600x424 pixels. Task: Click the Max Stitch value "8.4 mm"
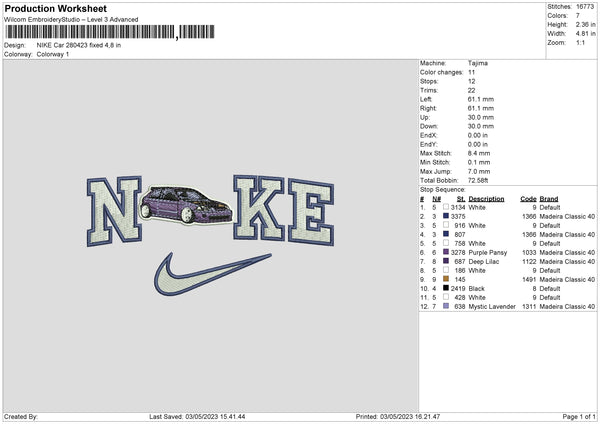[479, 153]
